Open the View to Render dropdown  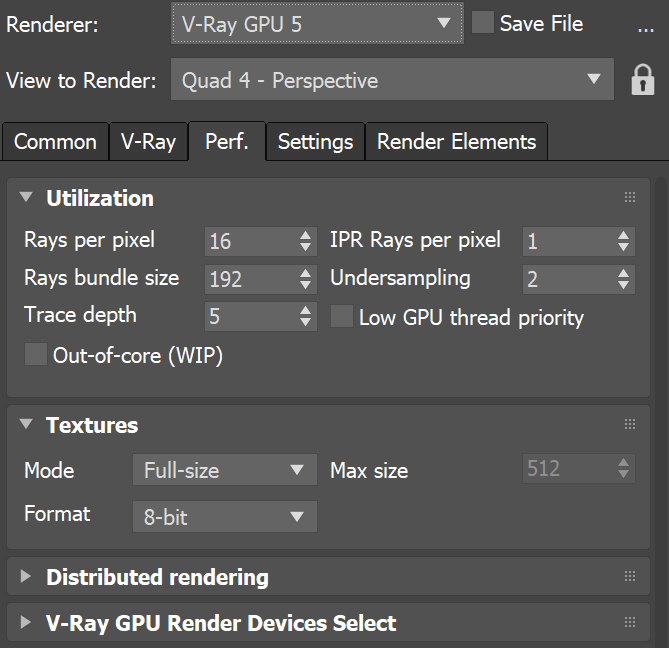(391, 80)
